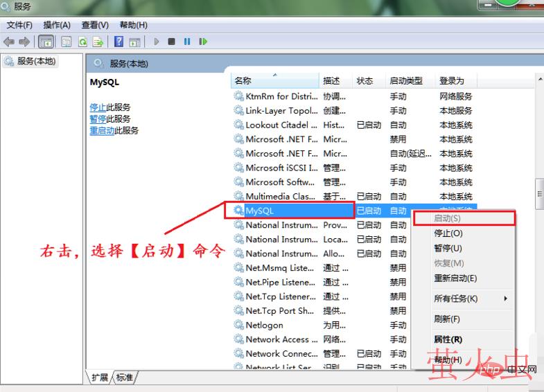544x392 pixels.
Task: Click the 停止 link for MySQL service
Action: coord(98,107)
